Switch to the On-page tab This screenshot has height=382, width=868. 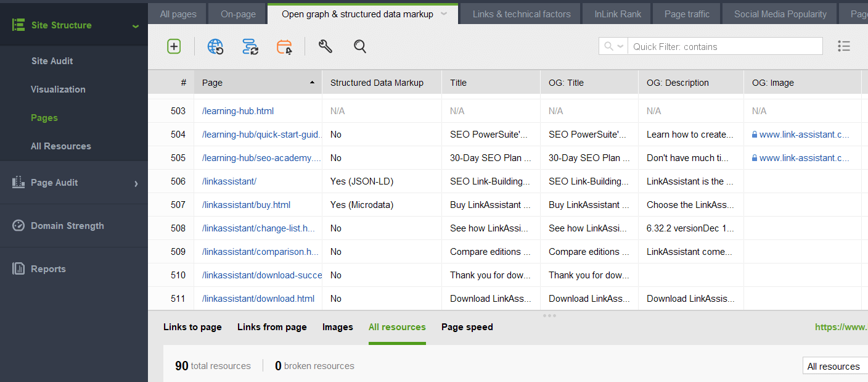click(238, 14)
